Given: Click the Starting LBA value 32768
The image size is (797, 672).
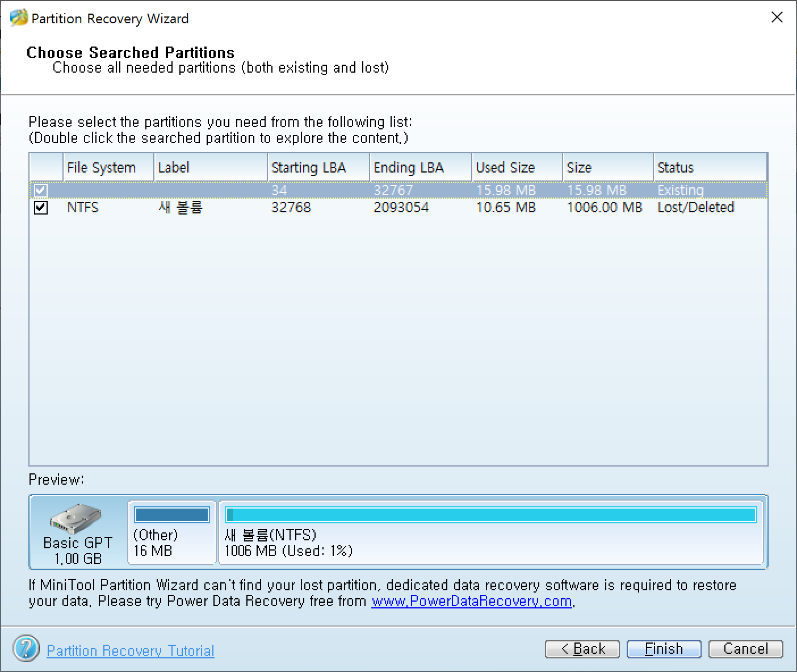Looking at the screenshot, I should [291, 207].
